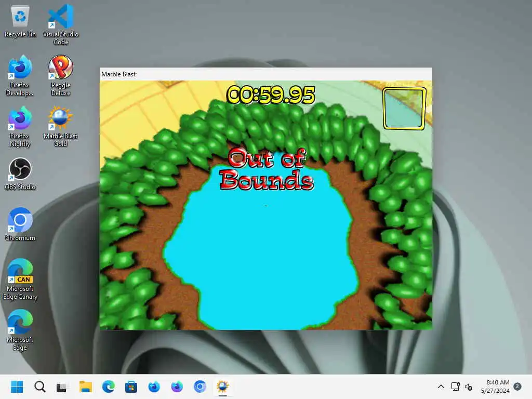Open OBS Studio desktop icon
Screen dimensions: 532x399
point(20,174)
